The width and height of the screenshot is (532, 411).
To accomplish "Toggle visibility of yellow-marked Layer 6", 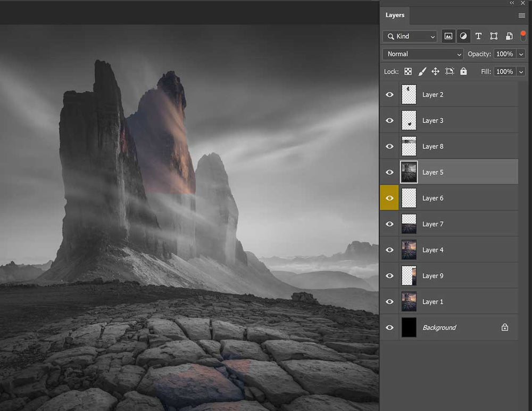I will [x=389, y=198].
